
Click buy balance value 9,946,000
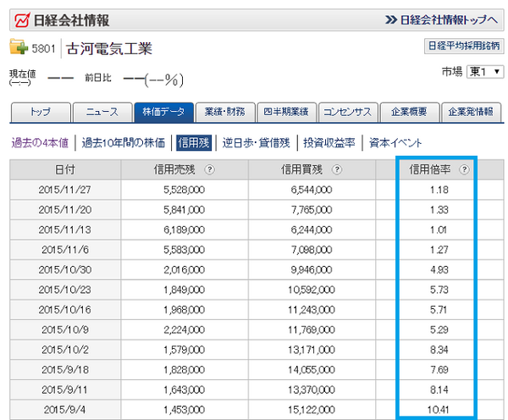pyautogui.click(x=312, y=270)
